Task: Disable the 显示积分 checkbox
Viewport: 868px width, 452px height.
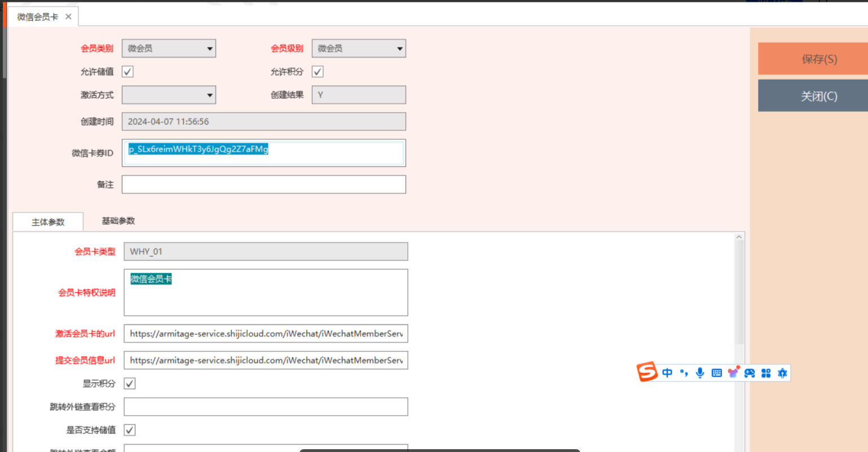Action: [x=130, y=384]
